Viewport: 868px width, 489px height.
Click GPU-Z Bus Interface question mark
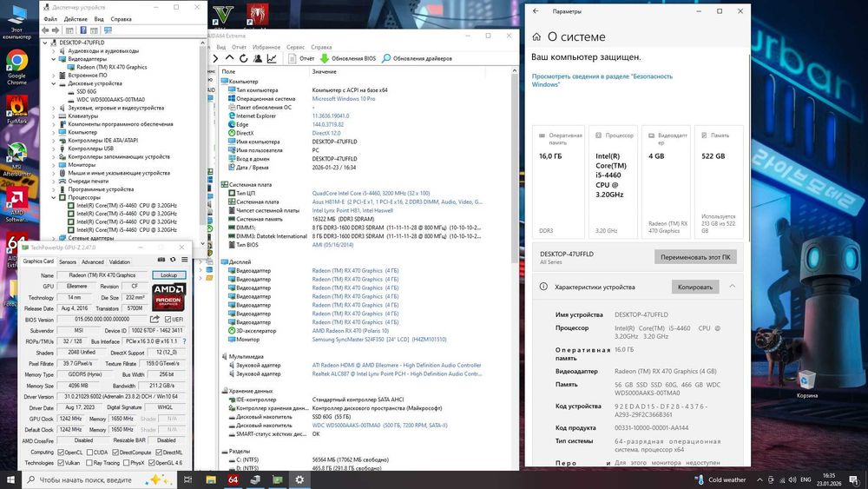tap(184, 341)
